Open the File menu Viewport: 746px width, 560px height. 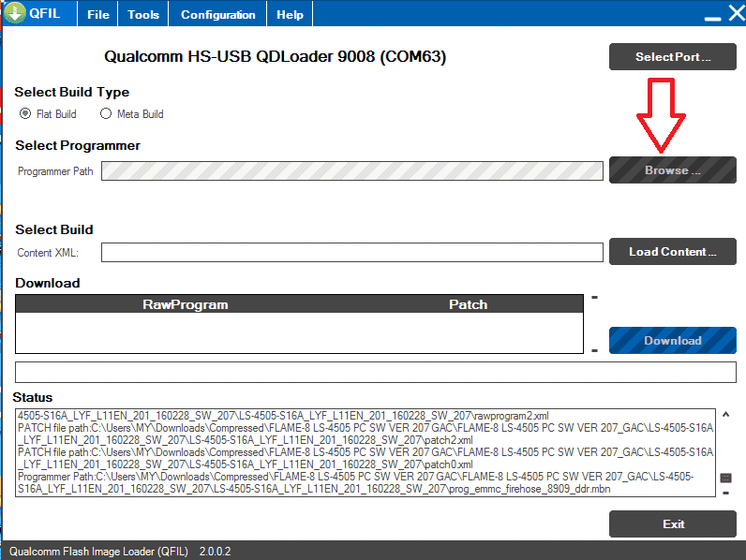coord(98,15)
